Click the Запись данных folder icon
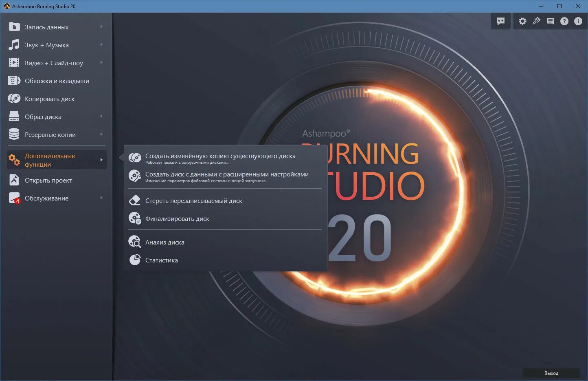 (14, 27)
